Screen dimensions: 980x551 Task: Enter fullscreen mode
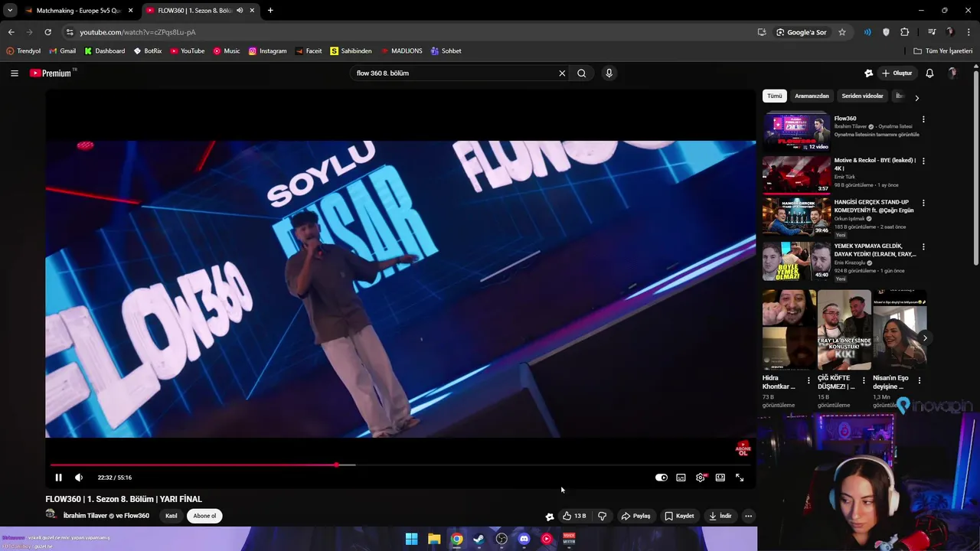pos(740,478)
